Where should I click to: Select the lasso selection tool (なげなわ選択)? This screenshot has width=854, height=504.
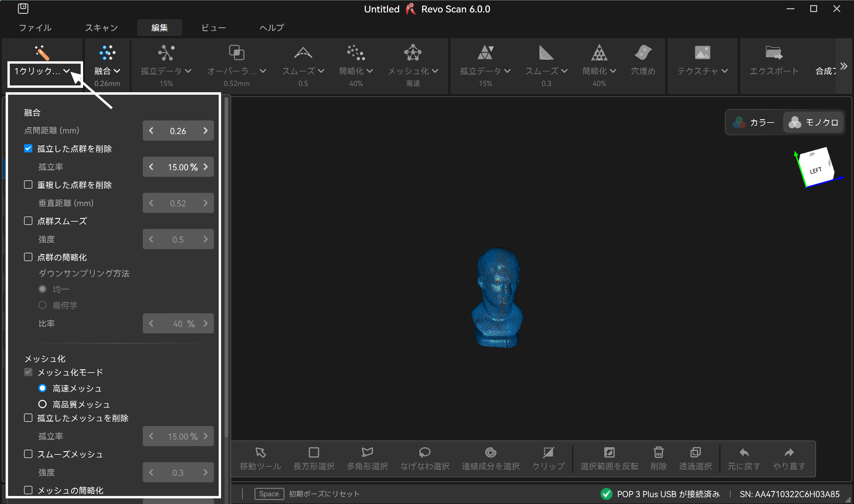pyautogui.click(x=425, y=452)
